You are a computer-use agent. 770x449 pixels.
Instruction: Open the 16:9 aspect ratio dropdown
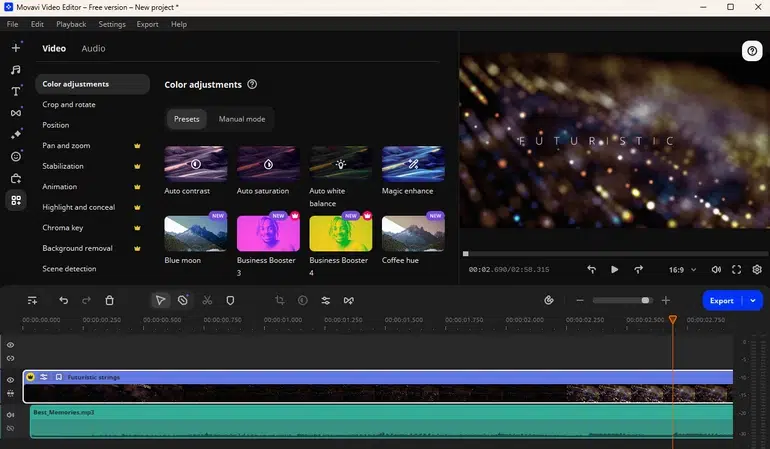click(682, 270)
